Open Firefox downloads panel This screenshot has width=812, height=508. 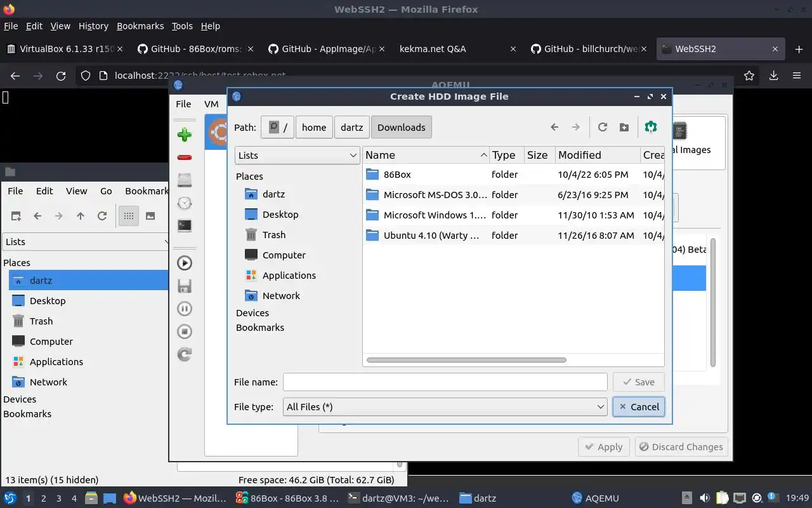click(x=773, y=76)
